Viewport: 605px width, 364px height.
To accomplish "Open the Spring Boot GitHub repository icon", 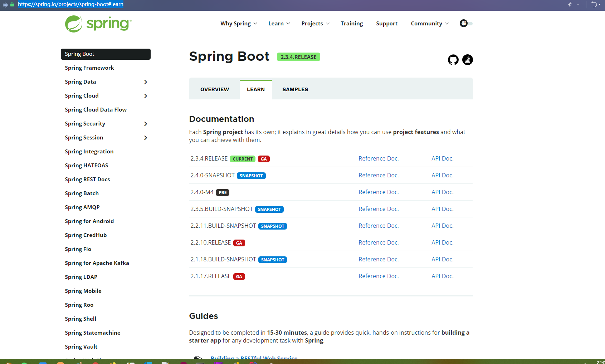I will (453, 60).
